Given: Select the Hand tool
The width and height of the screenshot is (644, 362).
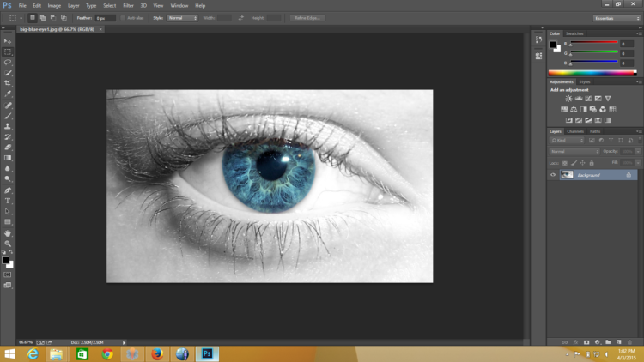Looking at the screenshot, I should click(8, 233).
